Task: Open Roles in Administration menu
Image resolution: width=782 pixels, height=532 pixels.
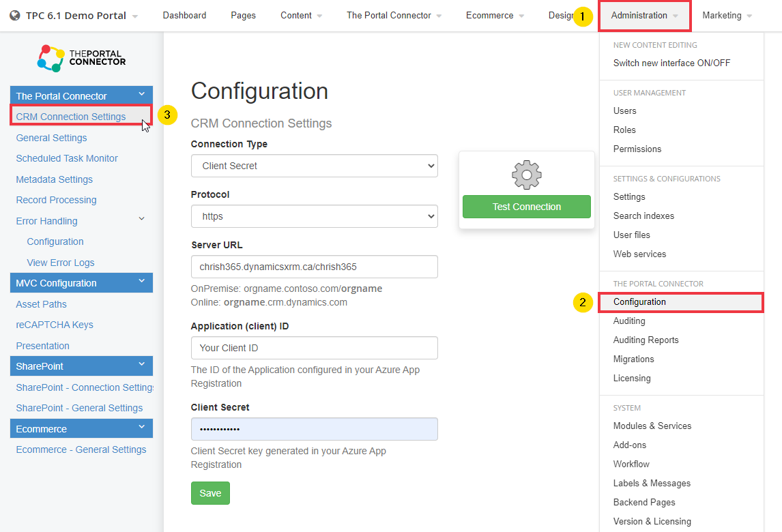Action: tap(624, 130)
